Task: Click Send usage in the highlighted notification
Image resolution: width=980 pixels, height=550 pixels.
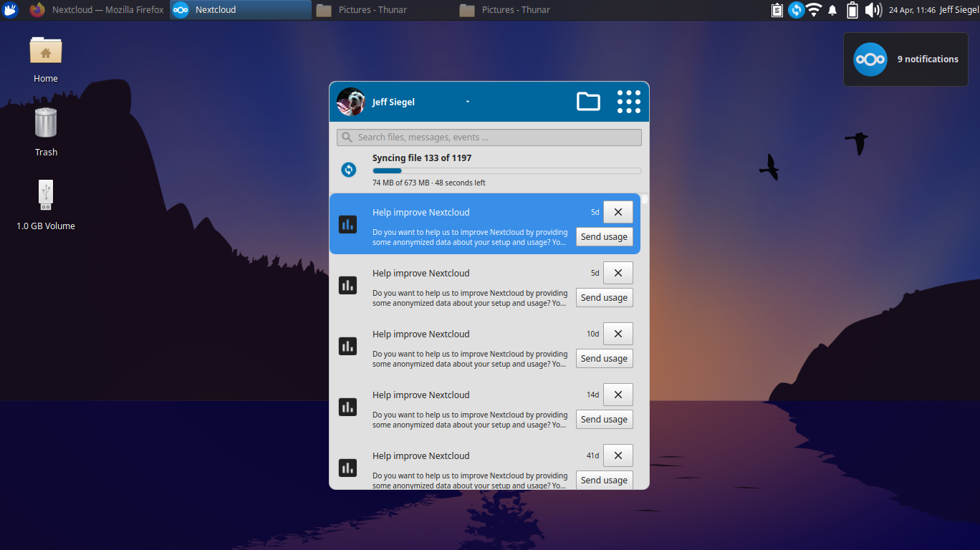Action: coord(605,237)
